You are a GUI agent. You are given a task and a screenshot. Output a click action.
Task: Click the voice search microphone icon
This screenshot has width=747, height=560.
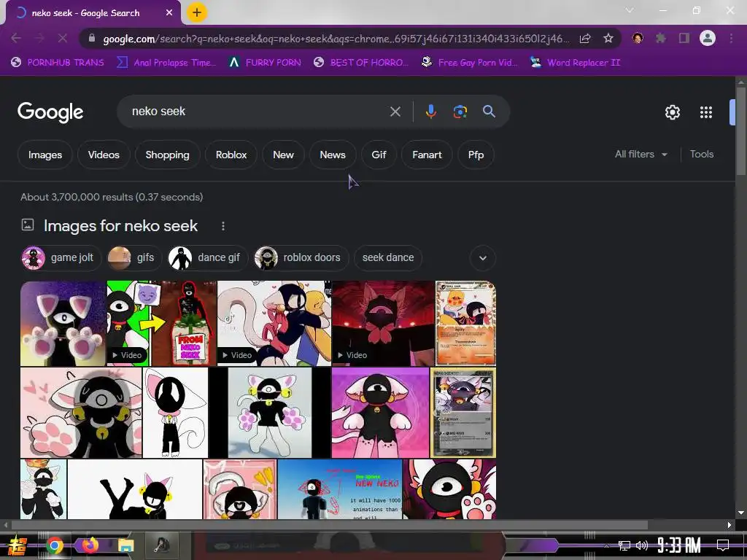click(430, 112)
